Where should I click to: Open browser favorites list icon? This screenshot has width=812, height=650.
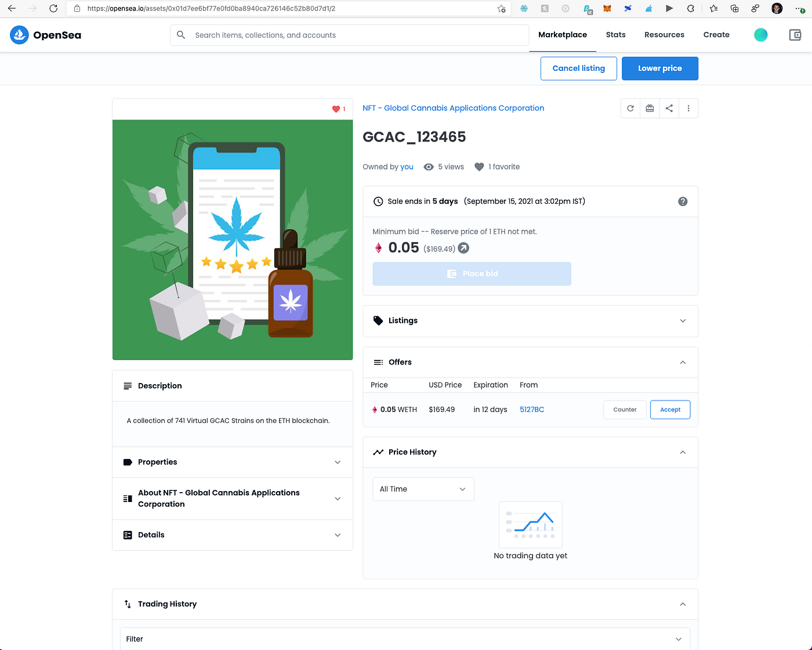713,9
